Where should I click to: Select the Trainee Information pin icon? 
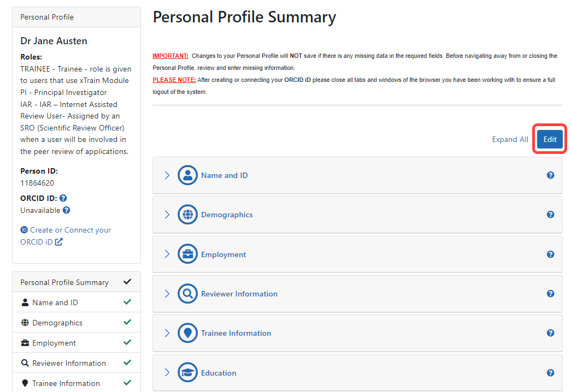pos(187,332)
